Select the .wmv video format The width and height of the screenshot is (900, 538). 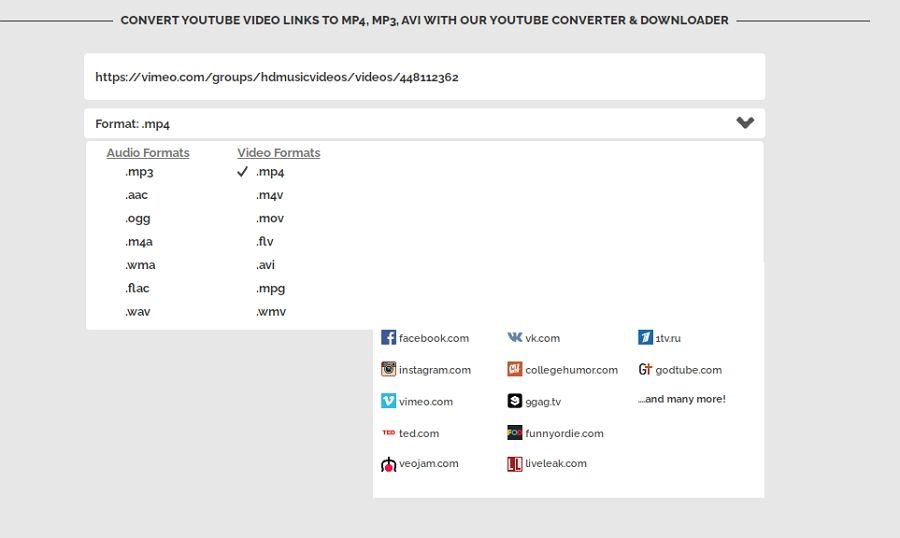point(270,312)
